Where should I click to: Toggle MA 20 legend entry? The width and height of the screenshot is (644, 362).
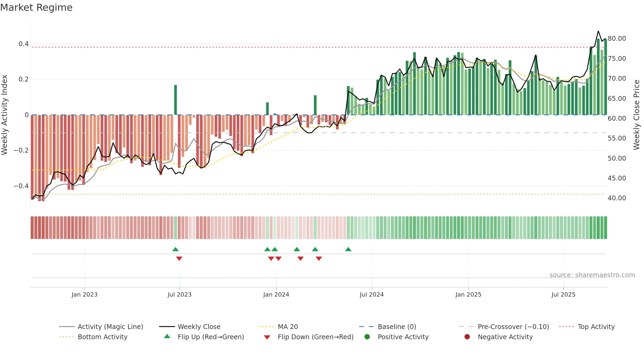point(278,327)
